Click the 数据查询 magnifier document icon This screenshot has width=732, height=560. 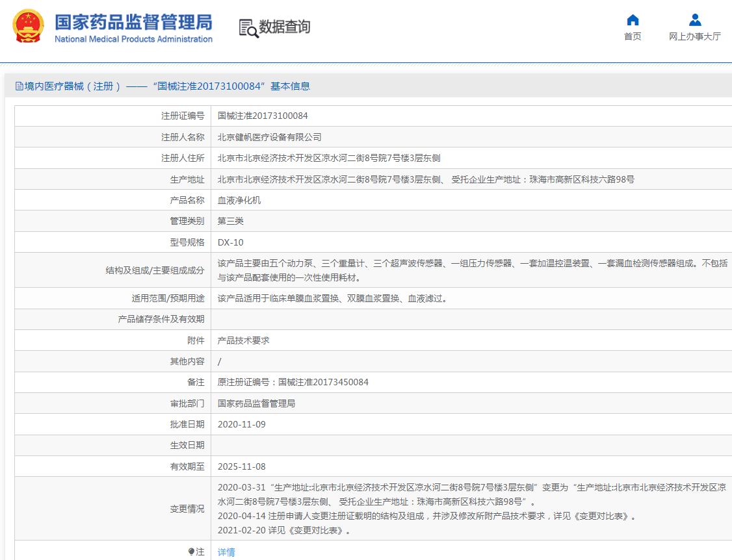click(248, 28)
